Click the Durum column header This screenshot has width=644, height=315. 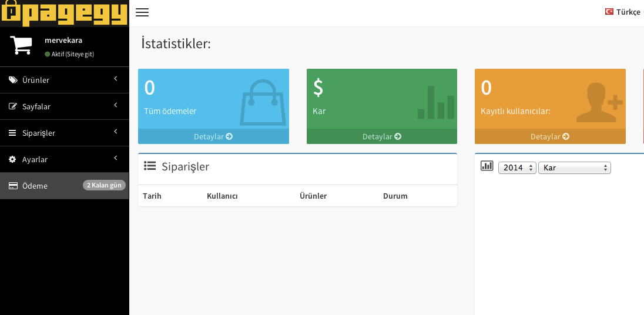pos(395,196)
